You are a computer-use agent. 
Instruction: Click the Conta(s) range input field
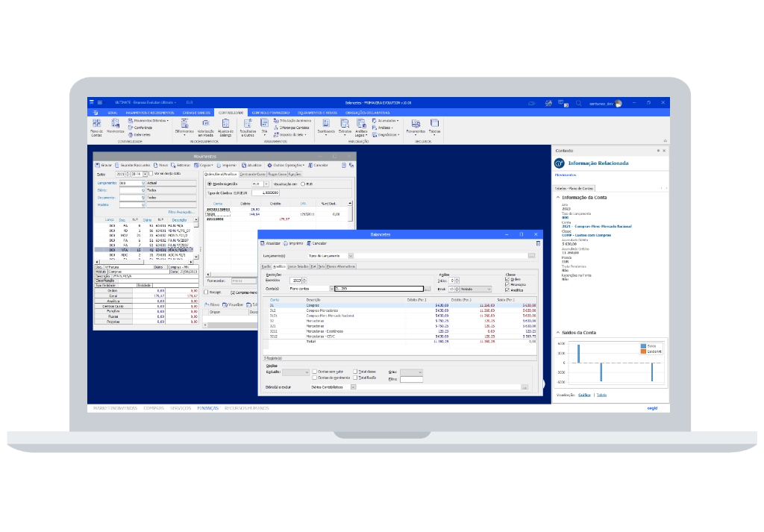coord(378,288)
